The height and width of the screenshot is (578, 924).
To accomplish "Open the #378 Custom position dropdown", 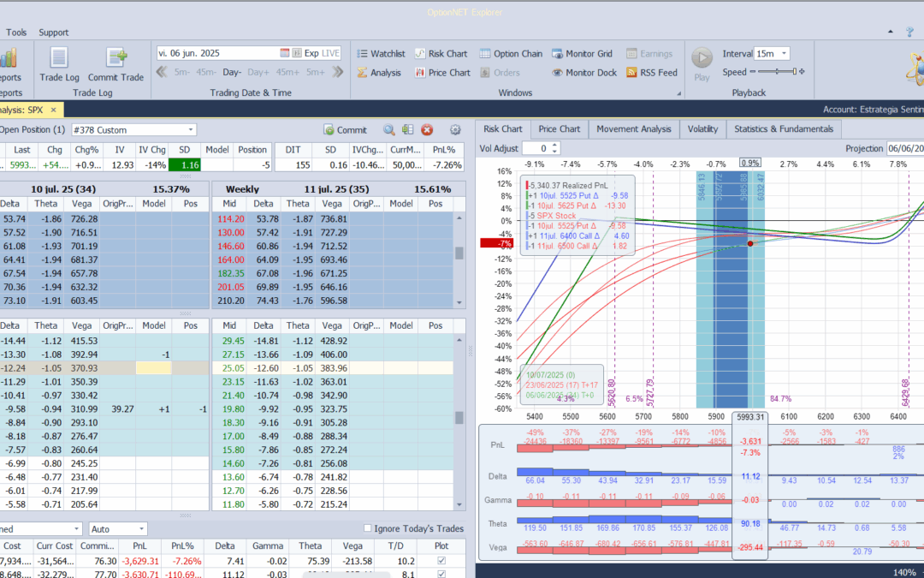I will [191, 130].
